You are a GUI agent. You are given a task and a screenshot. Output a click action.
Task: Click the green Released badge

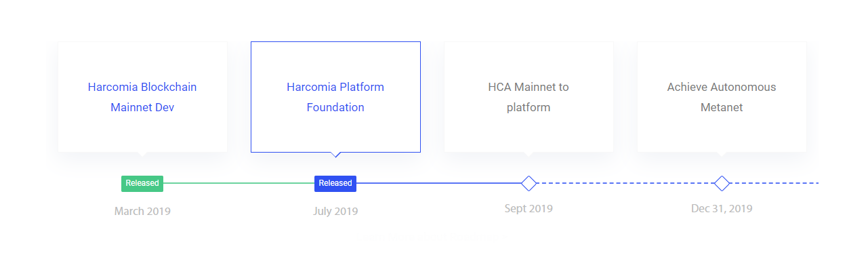(142, 183)
